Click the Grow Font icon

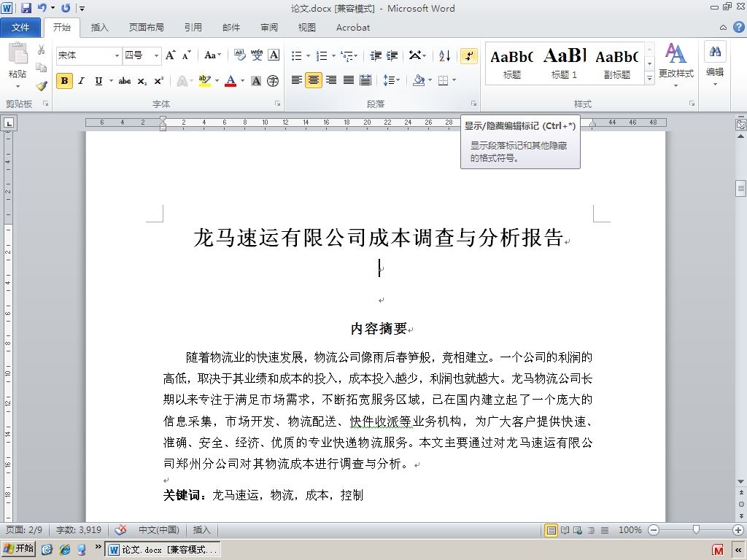(170, 55)
